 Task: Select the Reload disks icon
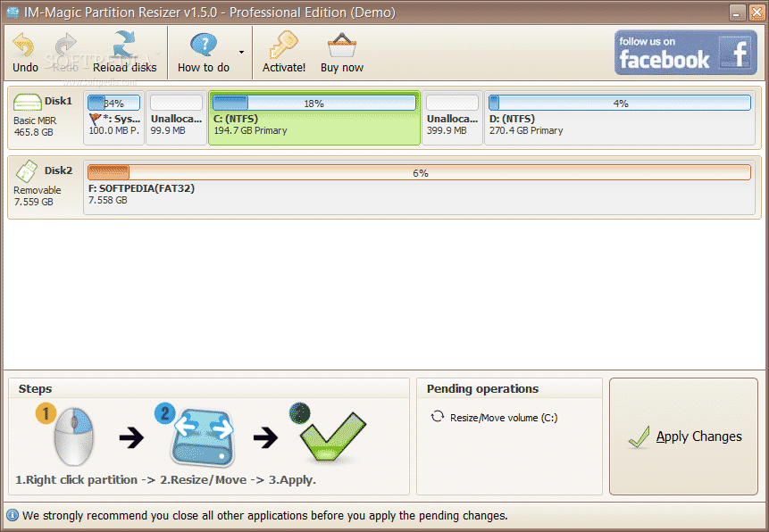(124, 42)
